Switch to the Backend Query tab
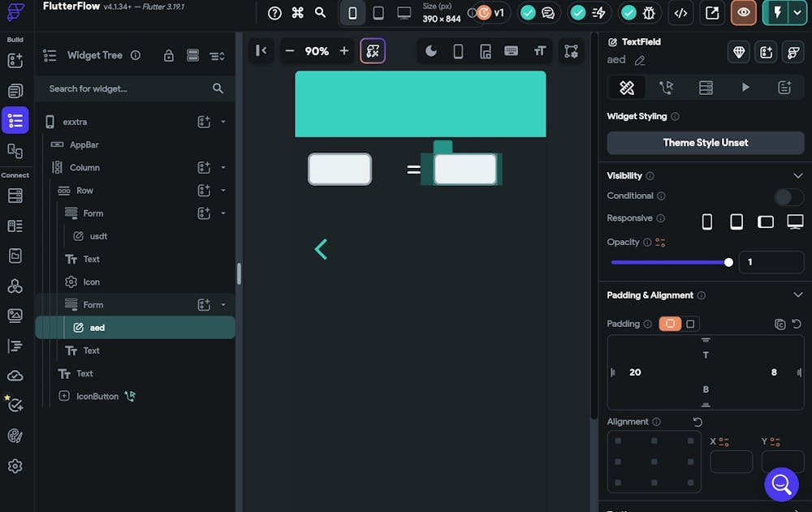Screen dimensions: 812x512 coord(706,88)
